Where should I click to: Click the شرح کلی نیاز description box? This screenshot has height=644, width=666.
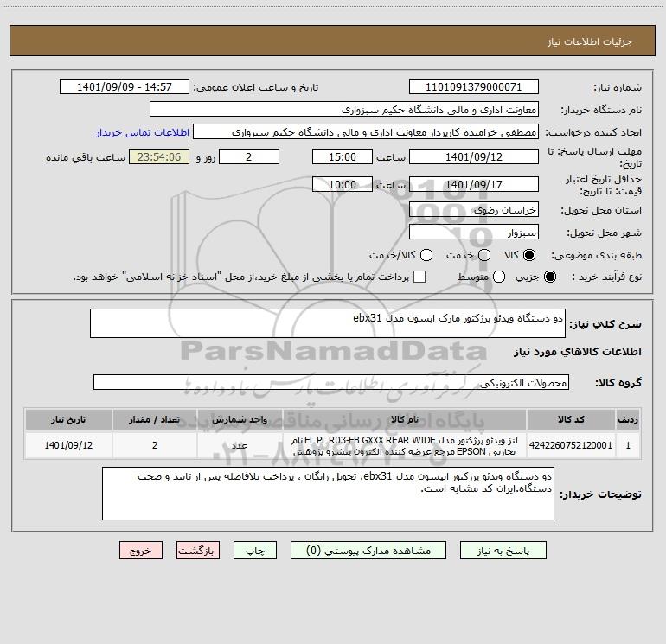328,323
